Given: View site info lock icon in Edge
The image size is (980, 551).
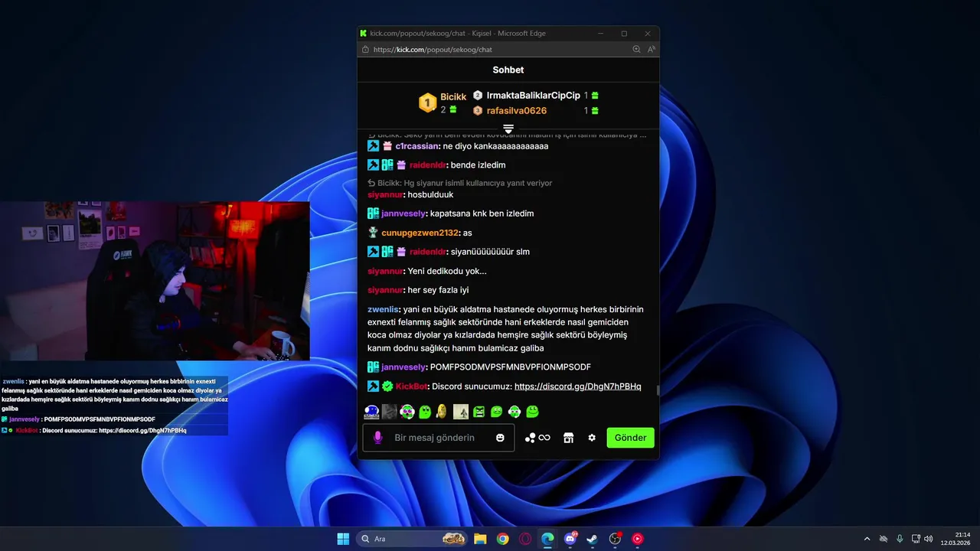Looking at the screenshot, I should click(364, 50).
